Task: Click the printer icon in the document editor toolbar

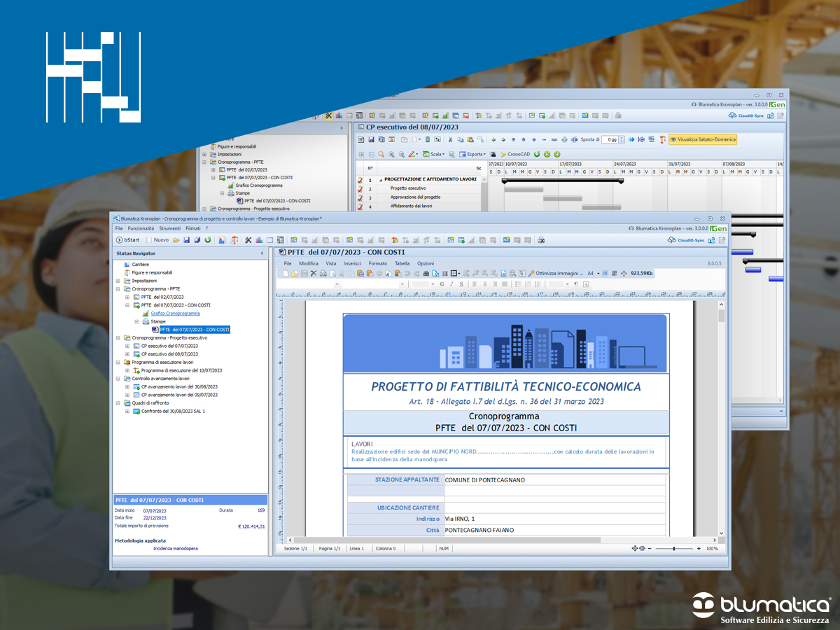Action: [323, 273]
